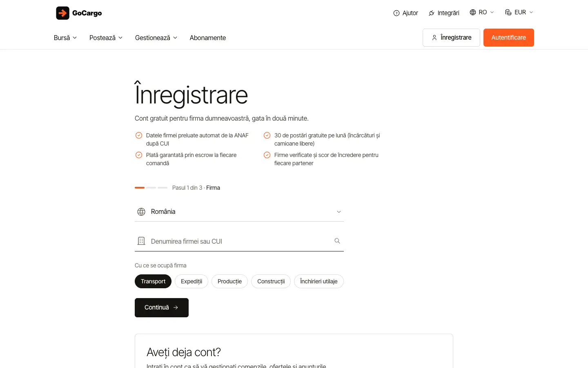
Task: Select the Construcții activity chip
Action: click(271, 281)
